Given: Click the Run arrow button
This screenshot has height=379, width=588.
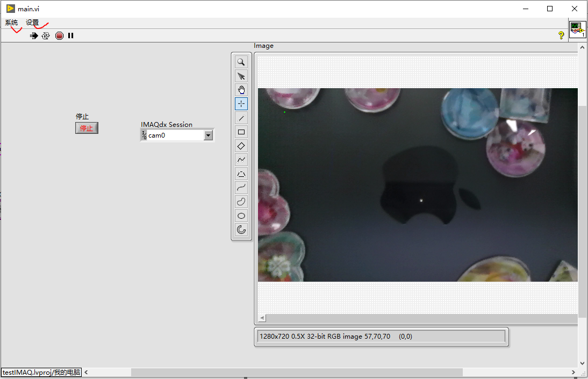Looking at the screenshot, I should point(34,35).
